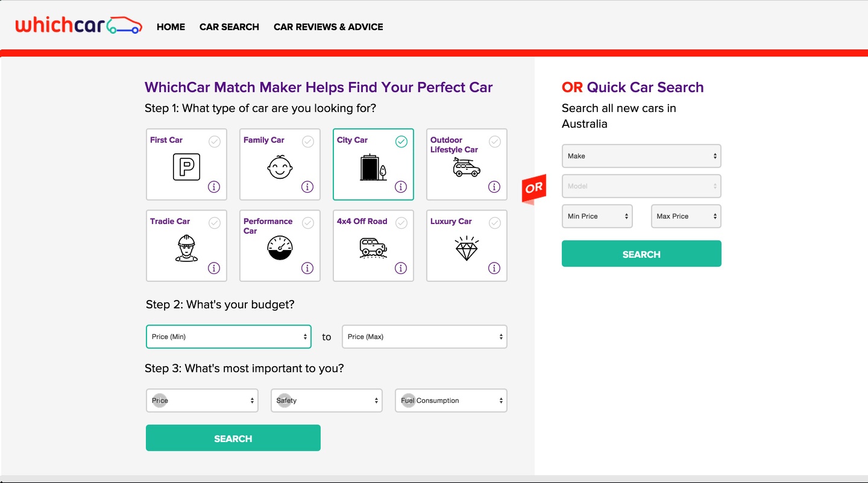Uncheck the City Car checkmark
Screen dimensions: 868x483
pos(401,142)
